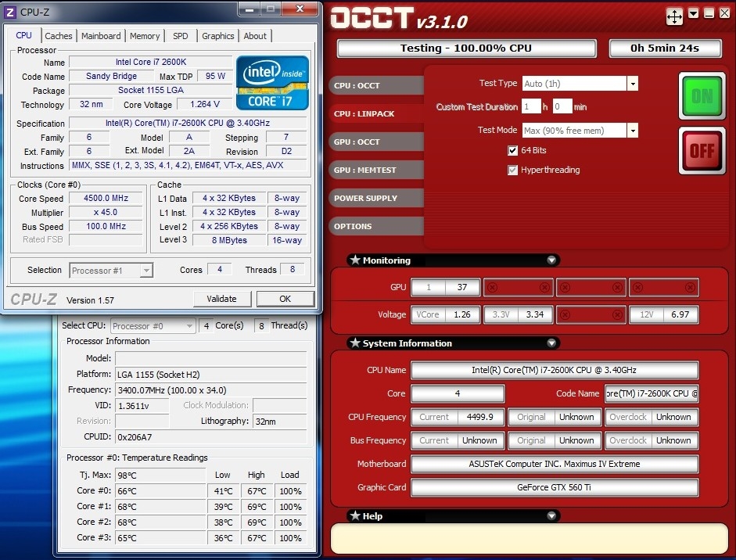Image resolution: width=736 pixels, height=560 pixels.
Task: Click the OCCT dropdown arrow icon in title bar
Action: pyautogui.click(x=693, y=13)
